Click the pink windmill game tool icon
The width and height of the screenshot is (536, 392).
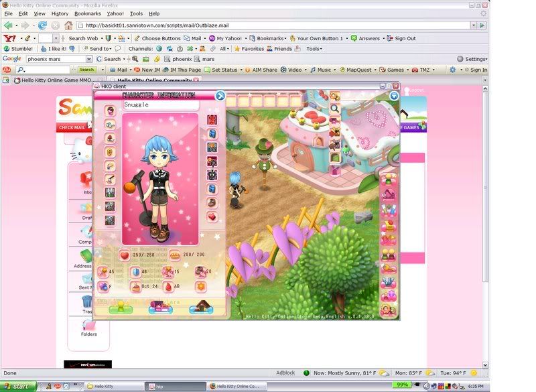pos(334,170)
